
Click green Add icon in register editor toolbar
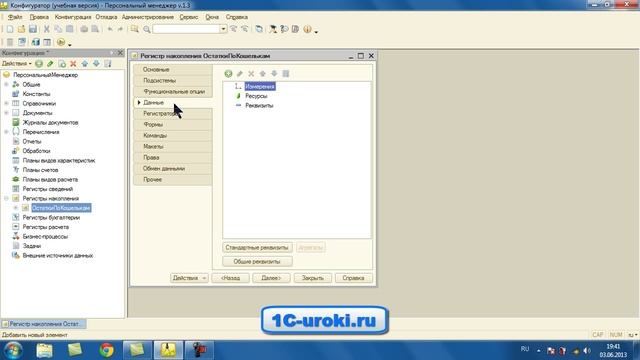(228, 73)
